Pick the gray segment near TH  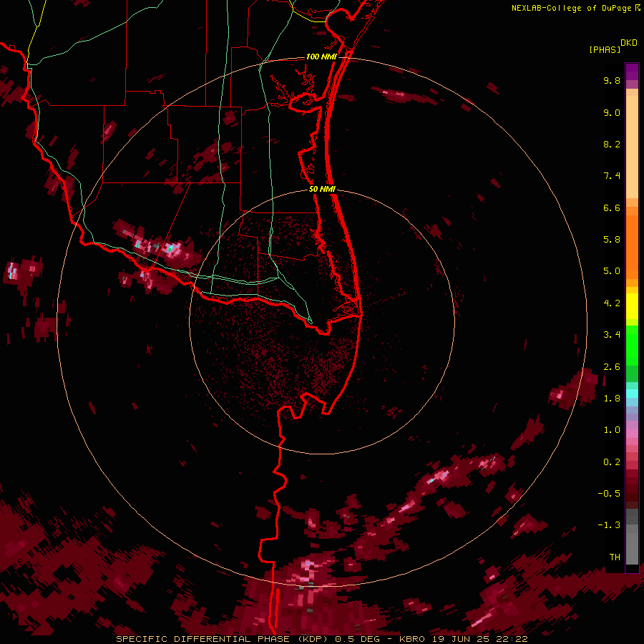[632, 548]
